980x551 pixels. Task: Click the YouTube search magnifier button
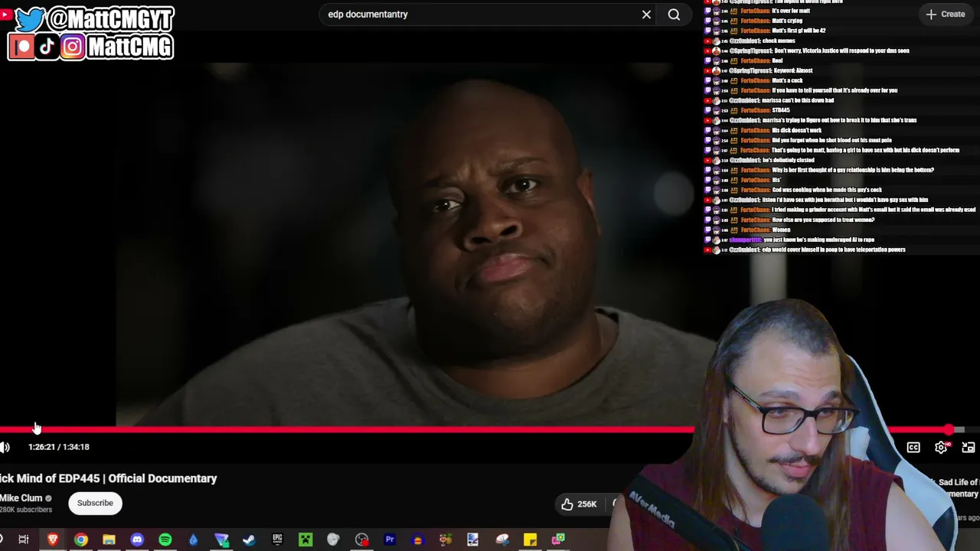tap(674, 15)
